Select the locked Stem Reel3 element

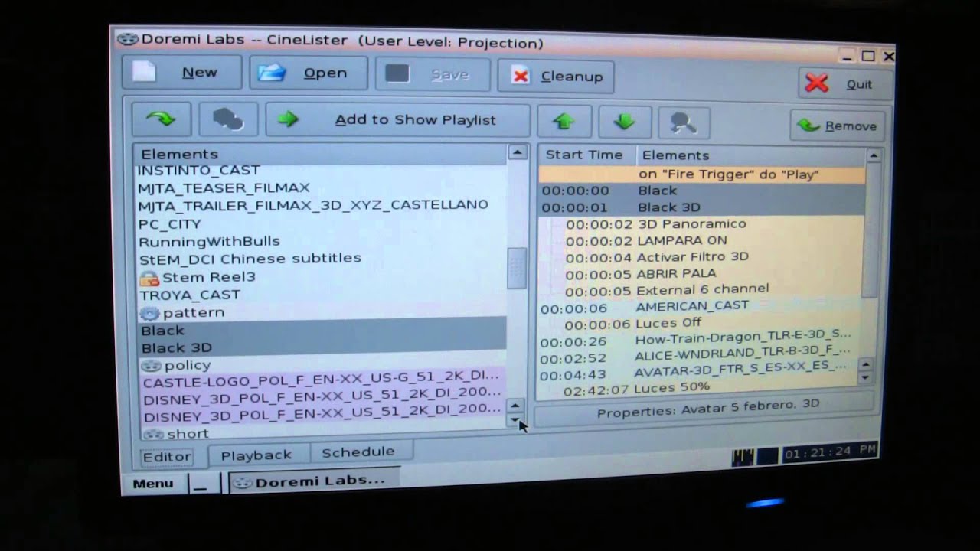pos(320,276)
